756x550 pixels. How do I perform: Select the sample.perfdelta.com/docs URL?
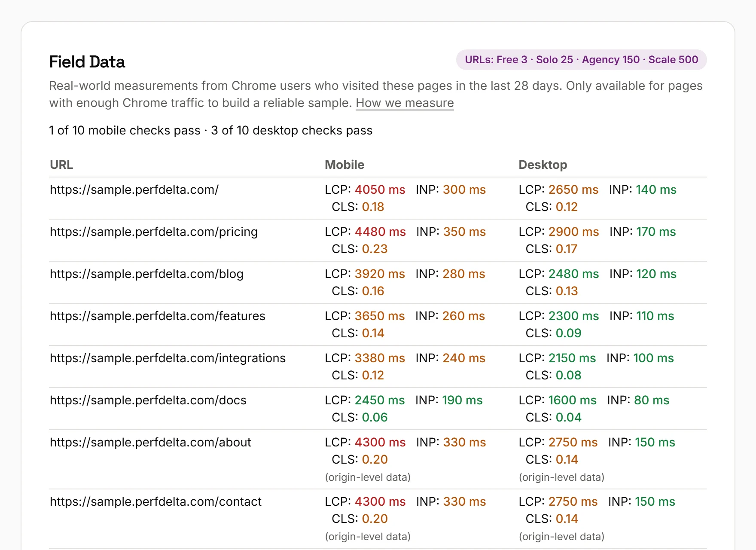148,400
